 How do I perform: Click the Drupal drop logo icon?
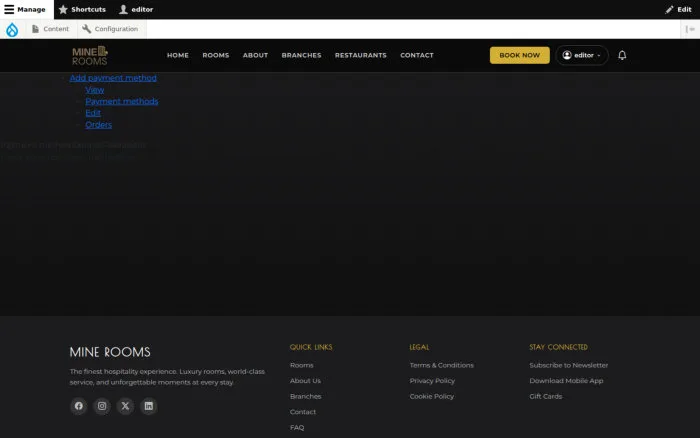click(12, 29)
